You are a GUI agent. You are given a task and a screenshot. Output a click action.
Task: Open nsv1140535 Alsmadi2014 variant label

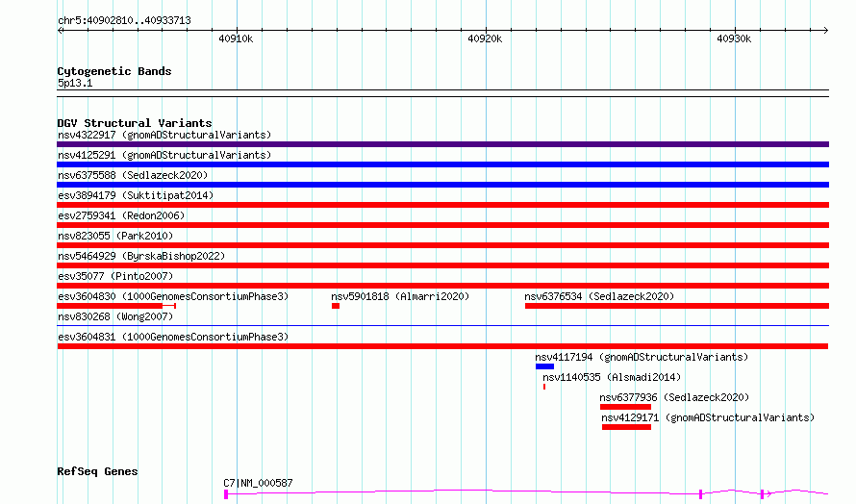(x=612, y=377)
